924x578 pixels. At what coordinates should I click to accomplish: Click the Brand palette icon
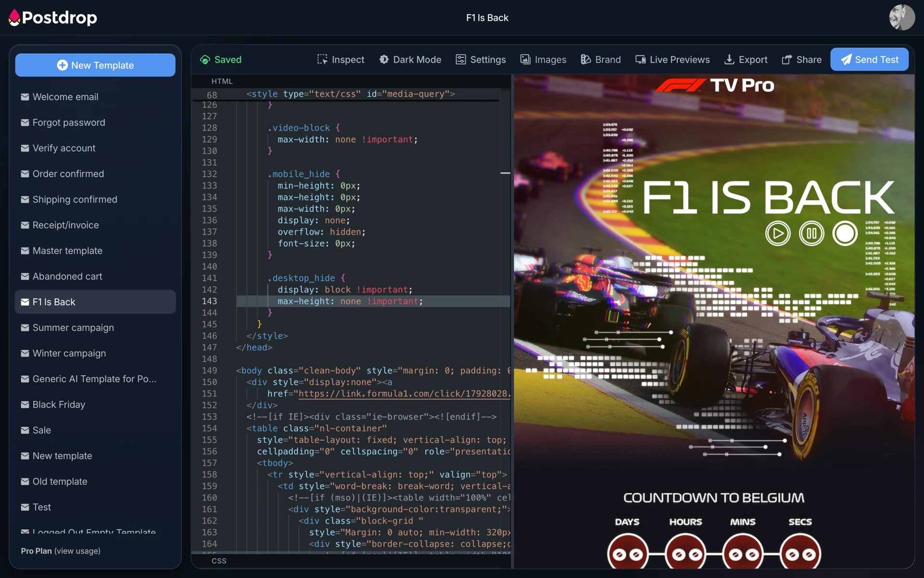point(586,60)
